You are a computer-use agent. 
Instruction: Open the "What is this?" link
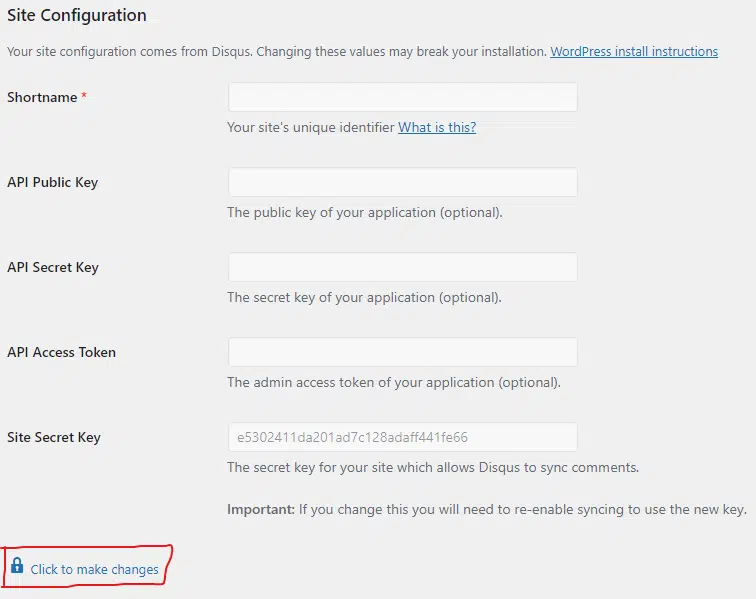437,127
